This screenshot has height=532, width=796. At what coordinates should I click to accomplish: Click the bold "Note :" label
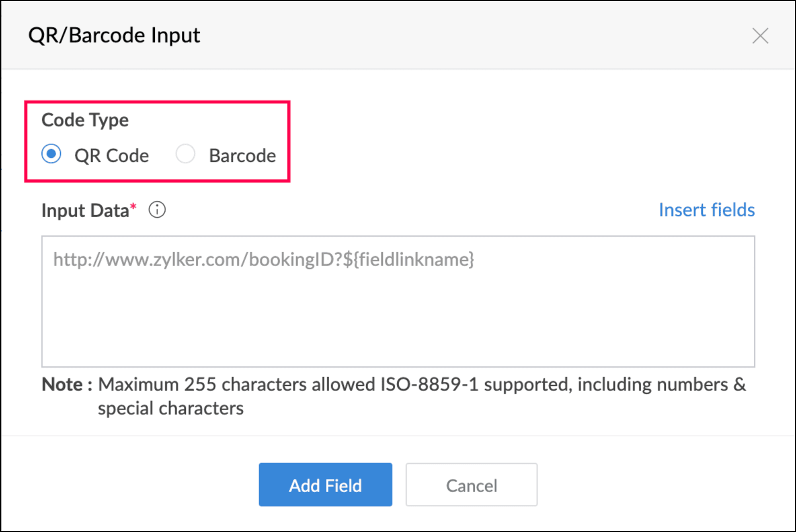pos(67,384)
